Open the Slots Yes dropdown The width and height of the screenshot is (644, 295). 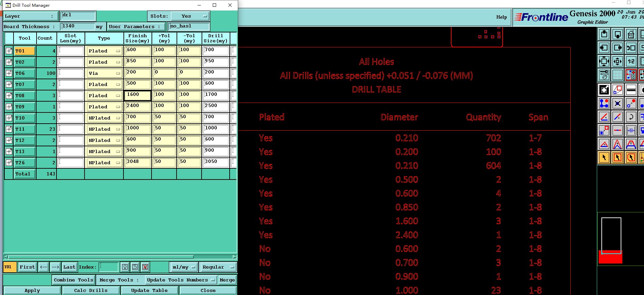[190, 16]
